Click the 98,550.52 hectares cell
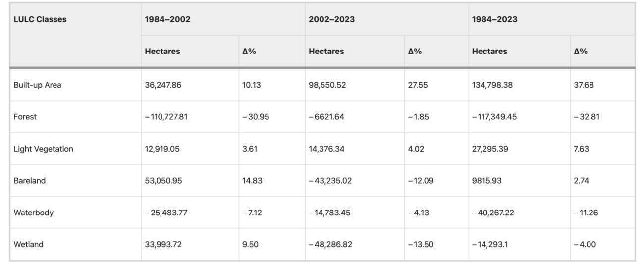The image size is (644, 266). [x=327, y=85]
